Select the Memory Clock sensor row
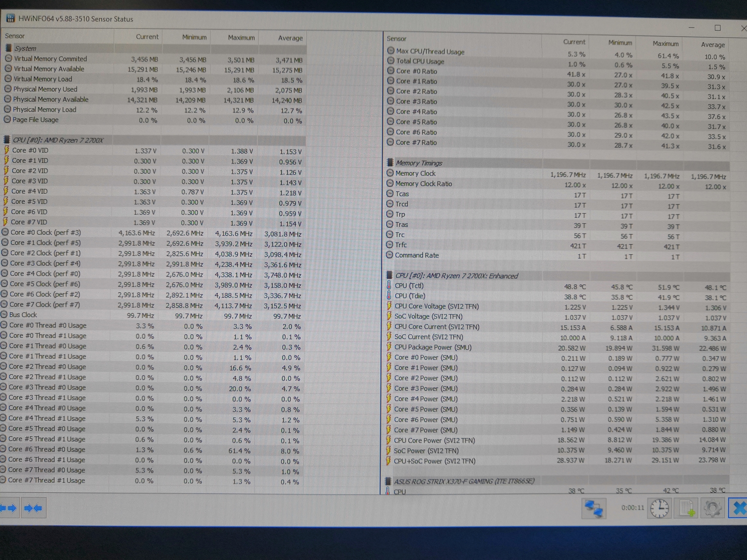 (x=415, y=173)
